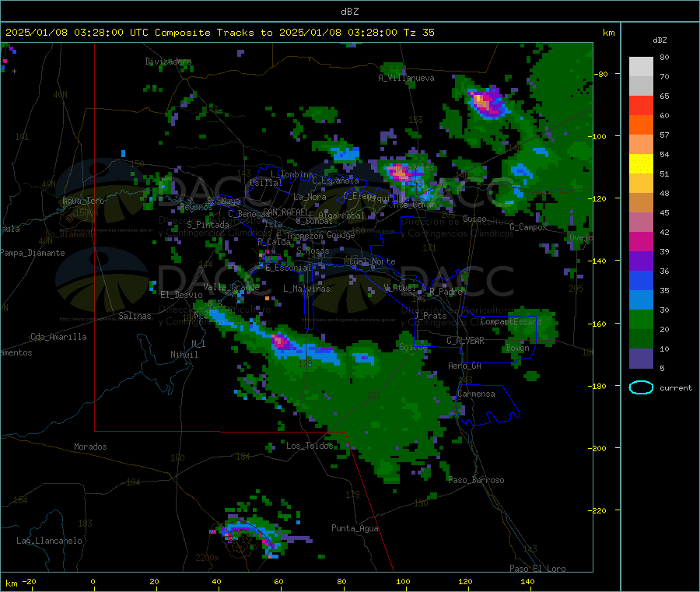Click the 'C_Campos' place label
700x592 pixels.
tap(528, 227)
